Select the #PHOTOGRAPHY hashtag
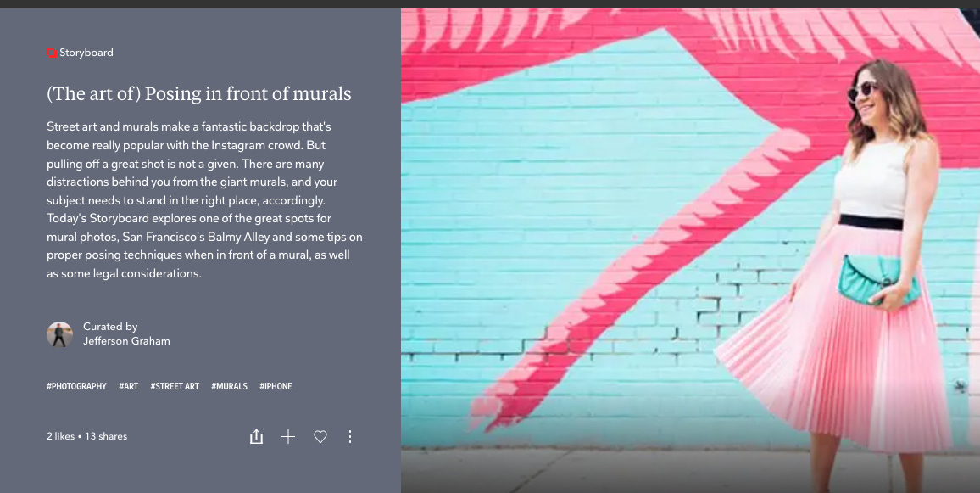The width and height of the screenshot is (980, 493). [76, 387]
